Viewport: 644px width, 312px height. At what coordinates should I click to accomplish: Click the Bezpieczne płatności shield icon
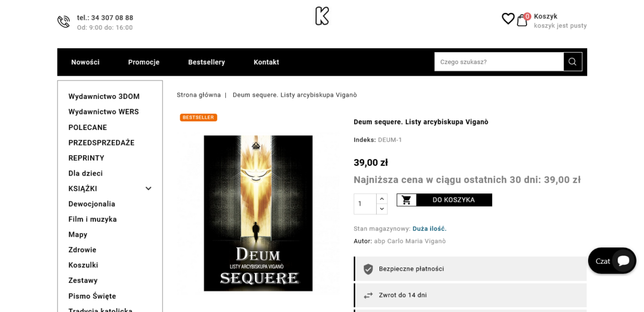click(368, 269)
